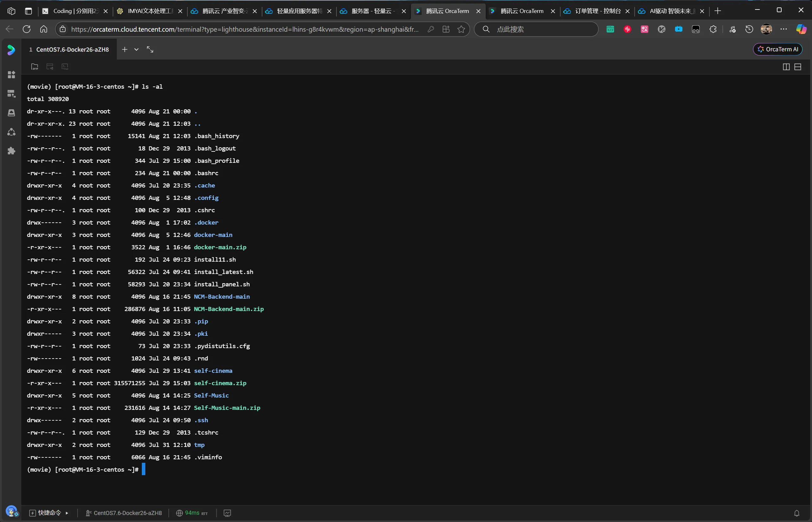Click the browser back arrow
812x522 pixels.
click(9, 29)
